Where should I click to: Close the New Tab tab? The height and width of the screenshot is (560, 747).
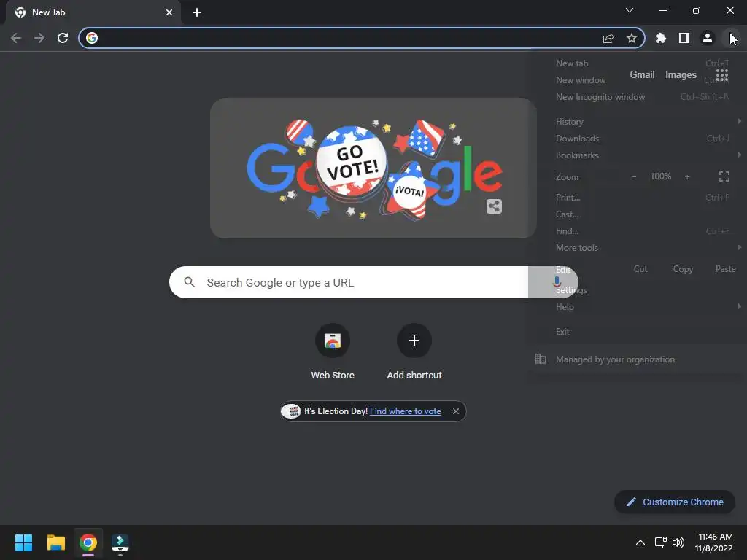pyautogui.click(x=169, y=12)
